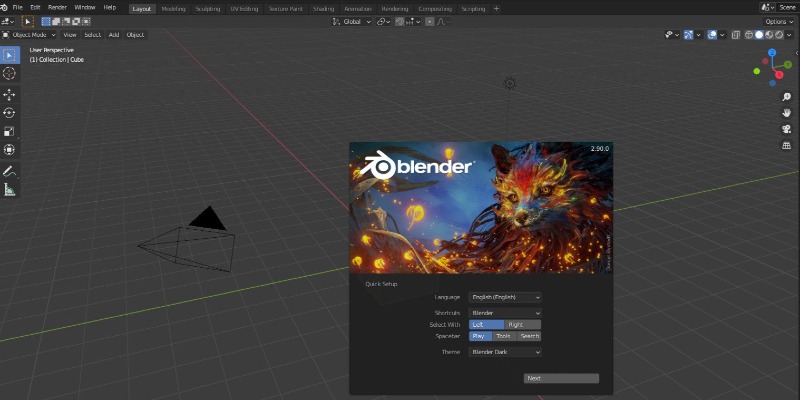
Task: Pick the Scale tool
Action: (9, 131)
